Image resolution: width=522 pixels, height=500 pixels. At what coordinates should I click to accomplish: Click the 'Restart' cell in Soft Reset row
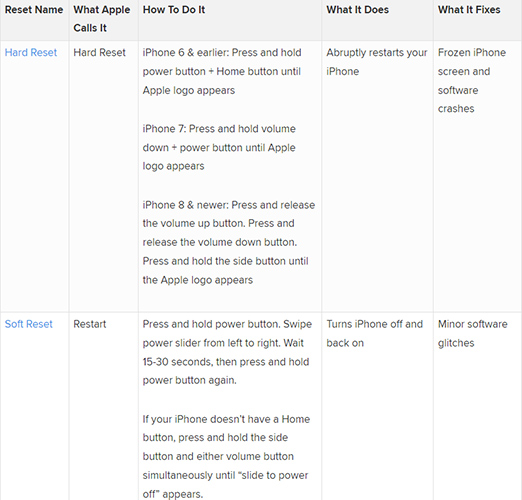point(90,324)
